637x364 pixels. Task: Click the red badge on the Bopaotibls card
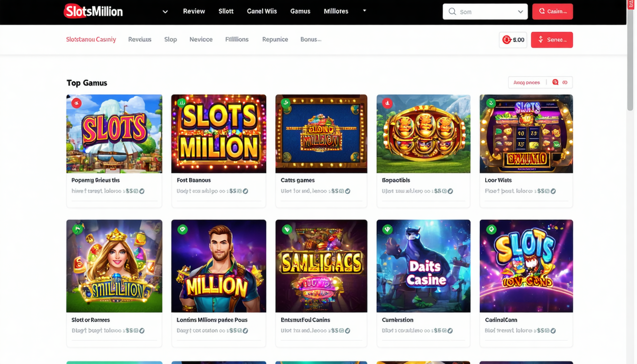[x=387, y=103]
